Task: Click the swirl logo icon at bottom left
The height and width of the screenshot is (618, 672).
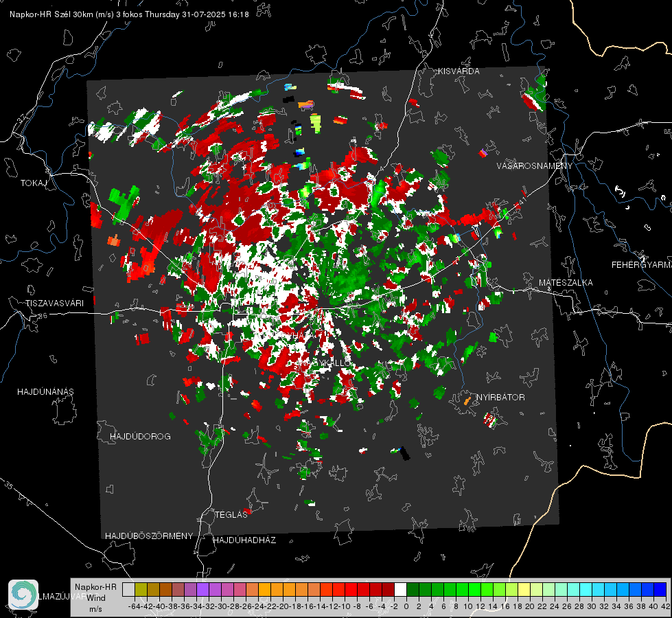Action: tap(23, 595)
